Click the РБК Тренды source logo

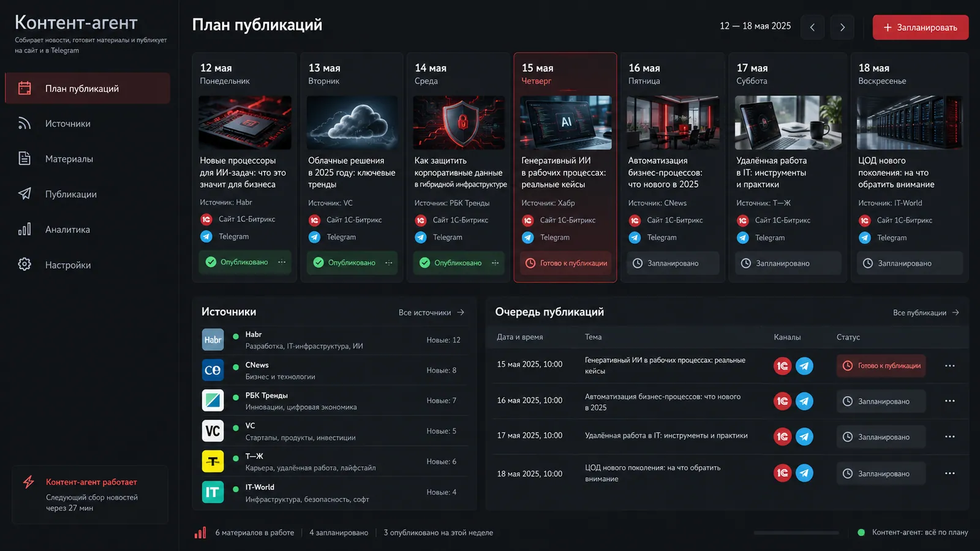click(x=213, y=400)
